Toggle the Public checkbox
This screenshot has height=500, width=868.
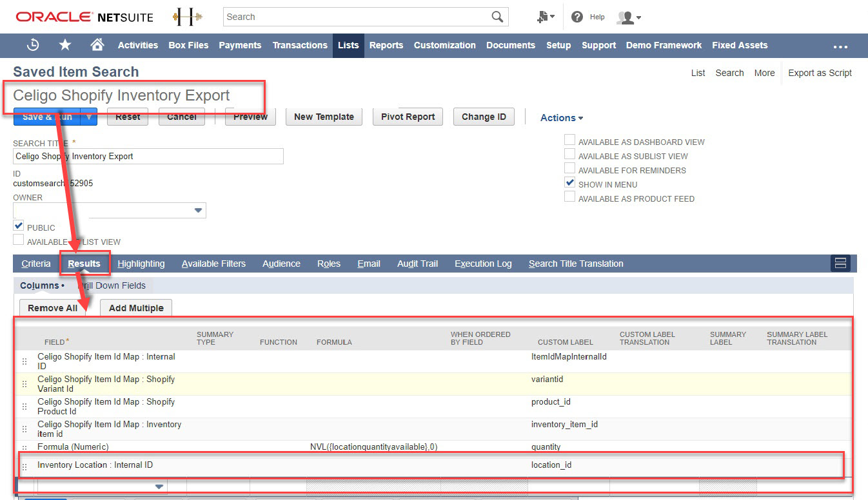[19, 226]
